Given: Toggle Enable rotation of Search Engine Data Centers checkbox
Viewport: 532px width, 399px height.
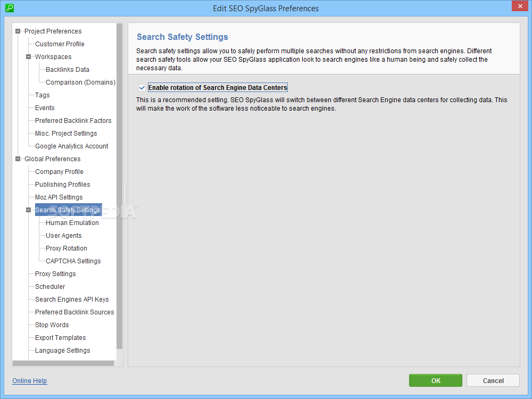Looking at the screenshot, I should [x=142, y=88].
